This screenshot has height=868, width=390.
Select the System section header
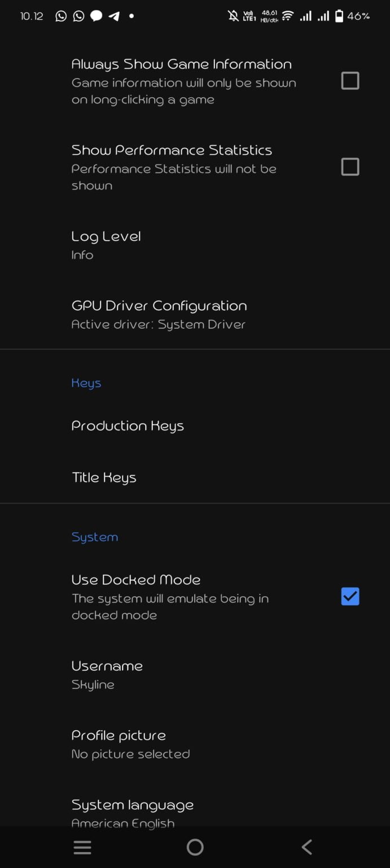coord(94,537)
